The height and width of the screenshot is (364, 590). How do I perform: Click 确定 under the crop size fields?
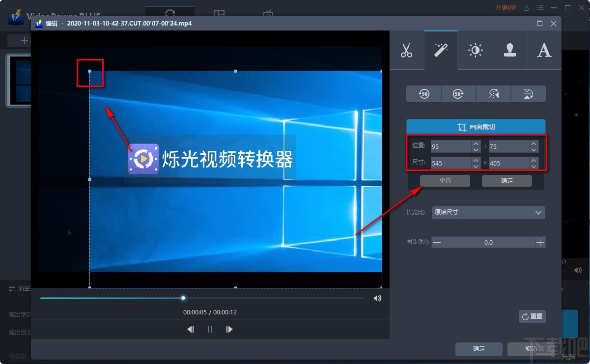(507, 181)
